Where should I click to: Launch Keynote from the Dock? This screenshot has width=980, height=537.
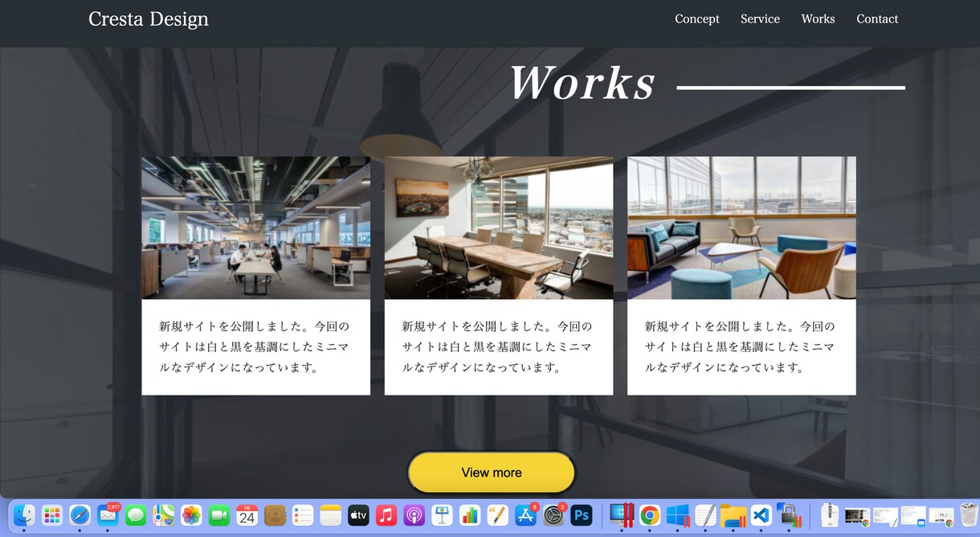pyautogui.click(x=442, y=515)
